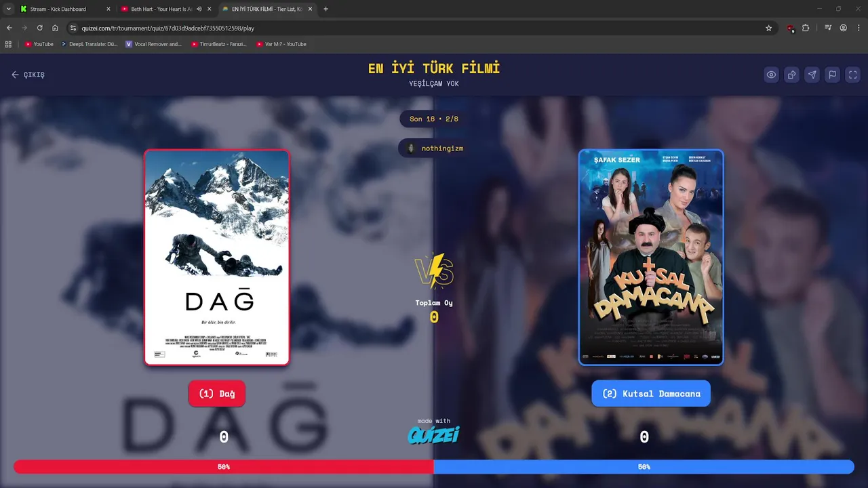Go back to previous page

(x=9, y=28)
